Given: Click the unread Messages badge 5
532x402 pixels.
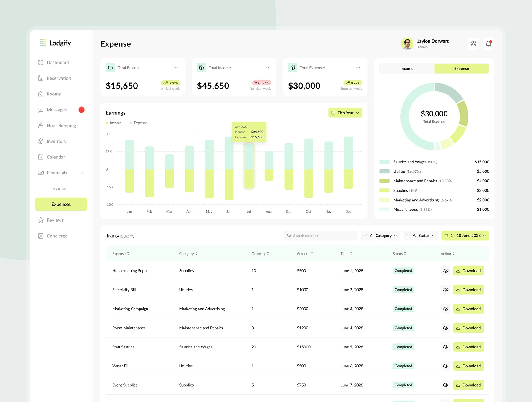Looking at the screenshot, I should (82, 110).
